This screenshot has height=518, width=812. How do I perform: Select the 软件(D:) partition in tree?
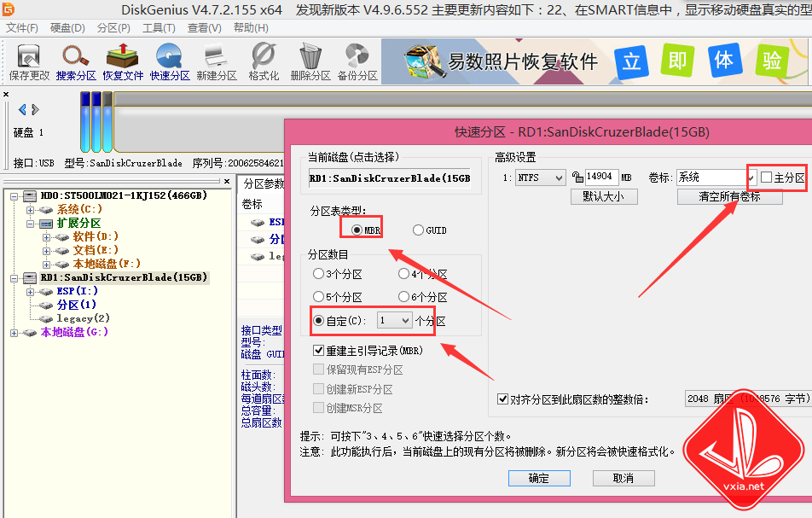pos(96,236)
